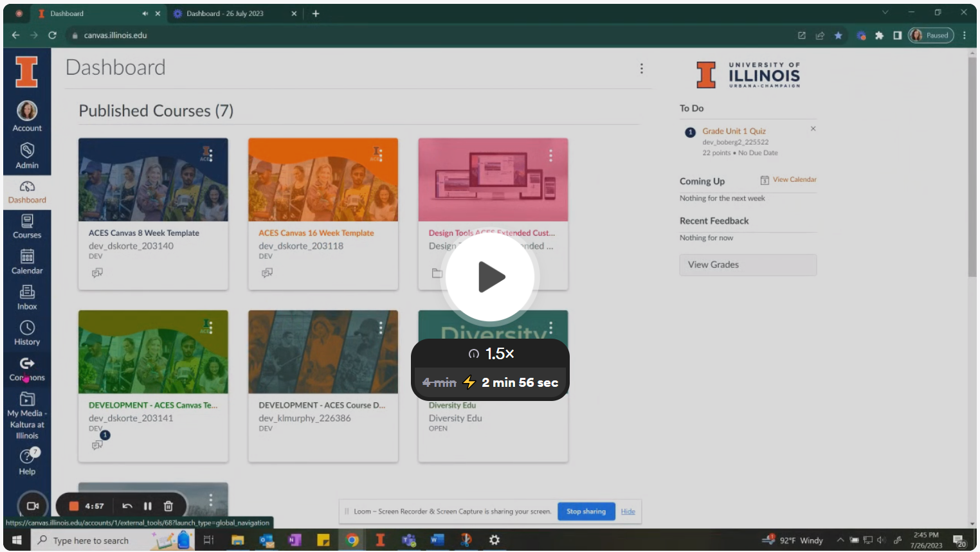This screenshot has height=552, width=980.
Task: Open options for DEVELOPMENT - ACES Canvas Te... card
Action: (x=211, y=328)
